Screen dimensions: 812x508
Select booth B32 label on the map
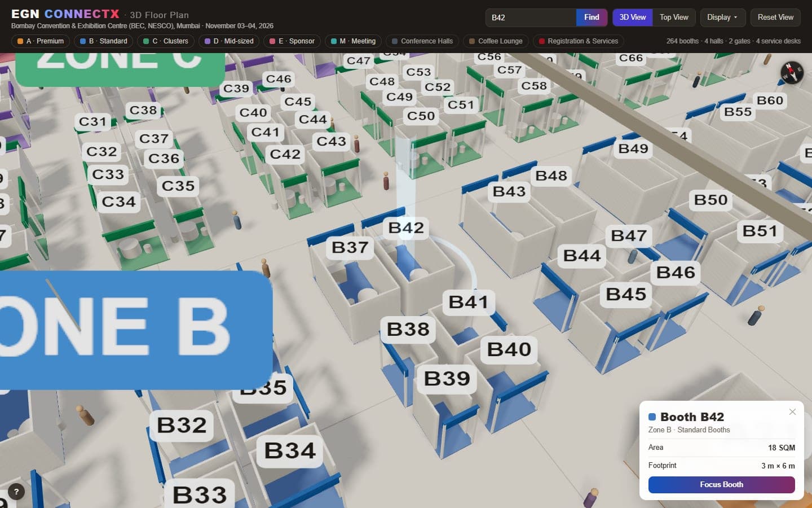tap(182, 426)
